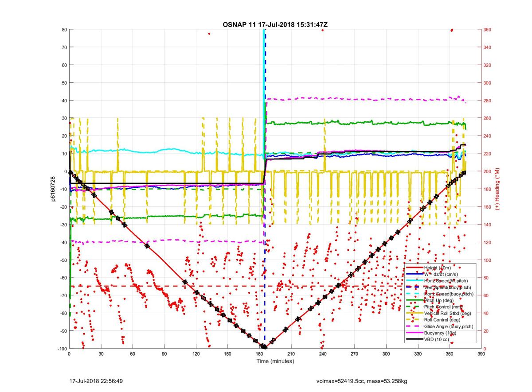Click the x-axis tick label '270'
The image size is (532, 392).
pyautogui.click(x=355, y=354)
